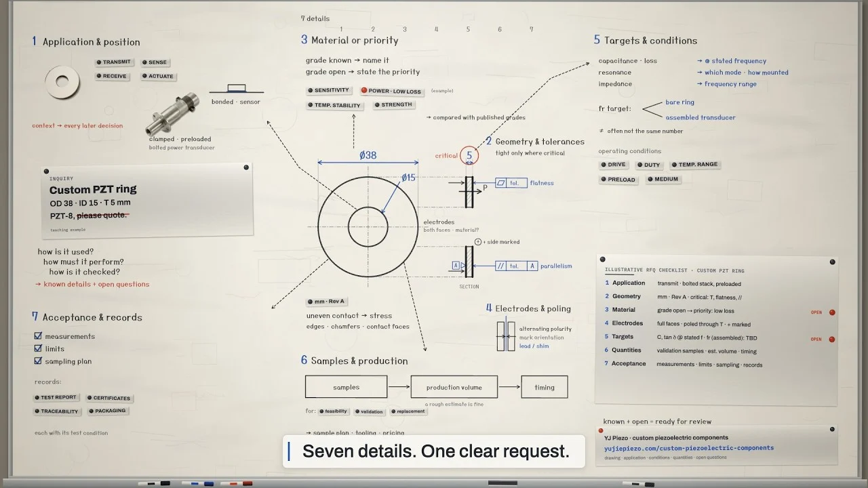Select the TRANSMIT tag

point(113,62)
